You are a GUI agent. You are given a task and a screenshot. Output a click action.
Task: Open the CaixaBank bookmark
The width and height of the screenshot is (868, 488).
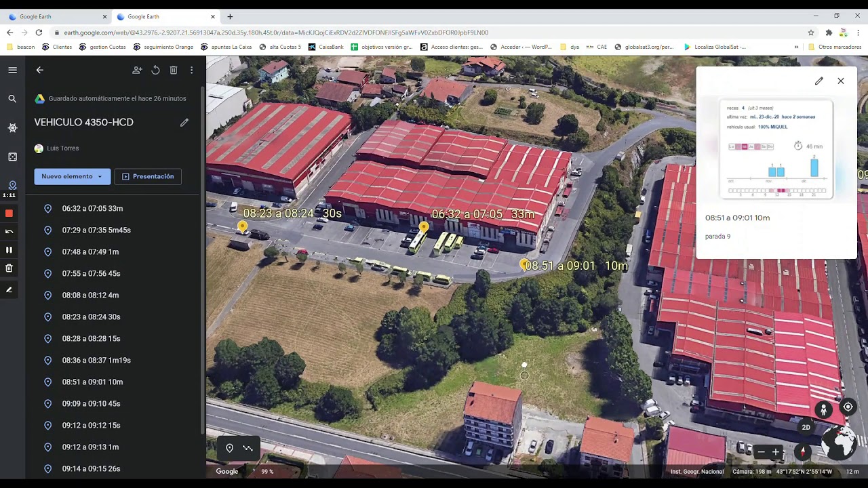point(326,47)
